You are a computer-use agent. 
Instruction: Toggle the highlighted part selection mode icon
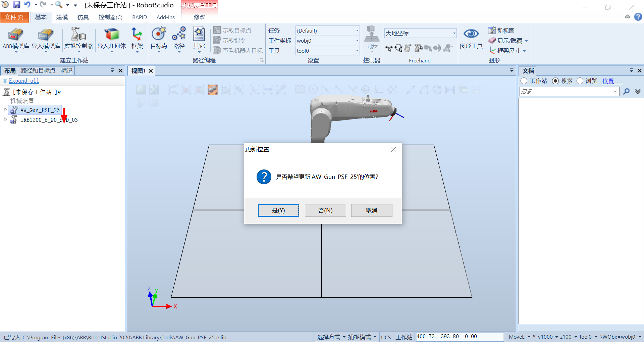pyautogui.click(x=212, y=89)
